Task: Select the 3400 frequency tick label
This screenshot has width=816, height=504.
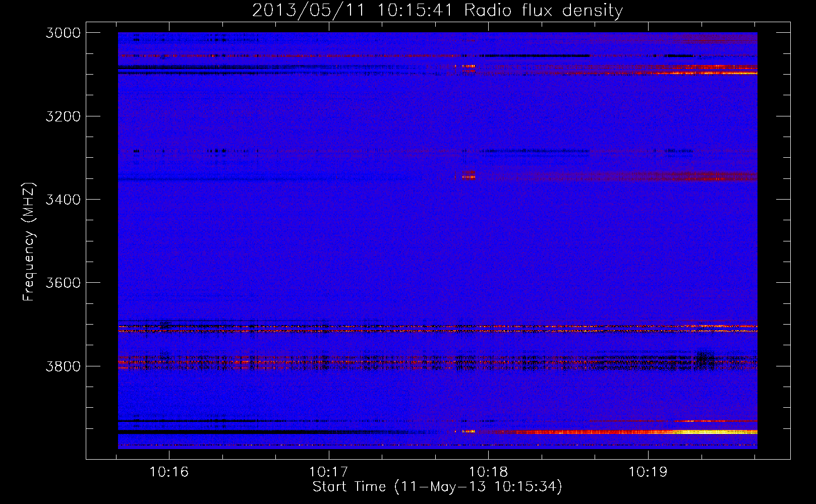Action: 63,200
